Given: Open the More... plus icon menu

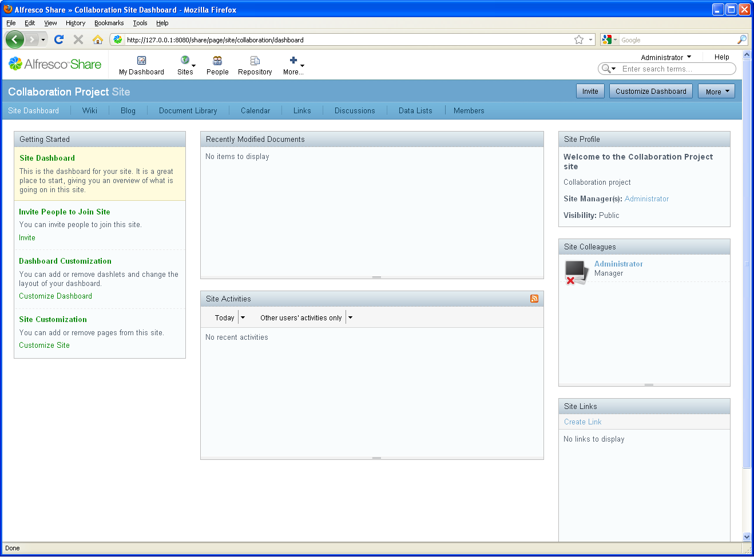Looking at the screenshot, I should (x=293, y=60).
